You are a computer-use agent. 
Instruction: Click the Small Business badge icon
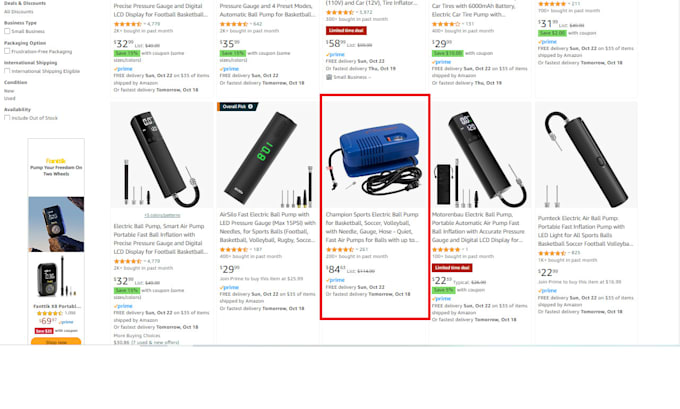(x=329, y=77)
